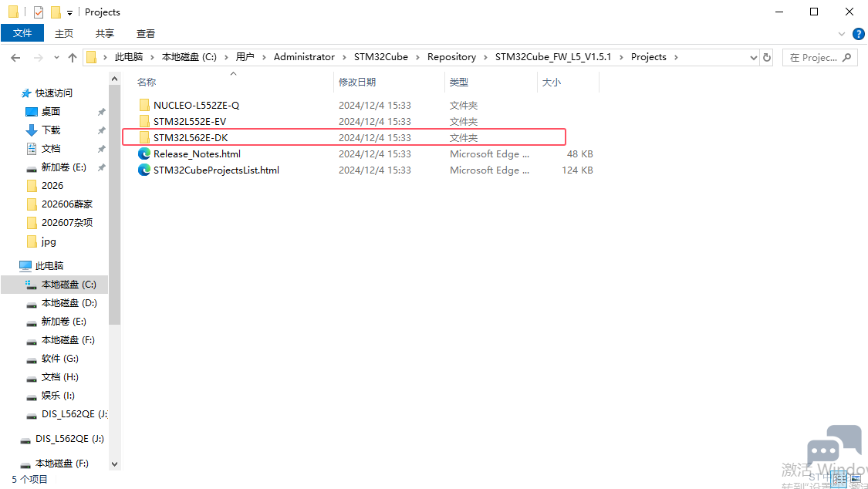Expand chevron after Administrator breadcrumb
The image size is (868, 489).
344,57
